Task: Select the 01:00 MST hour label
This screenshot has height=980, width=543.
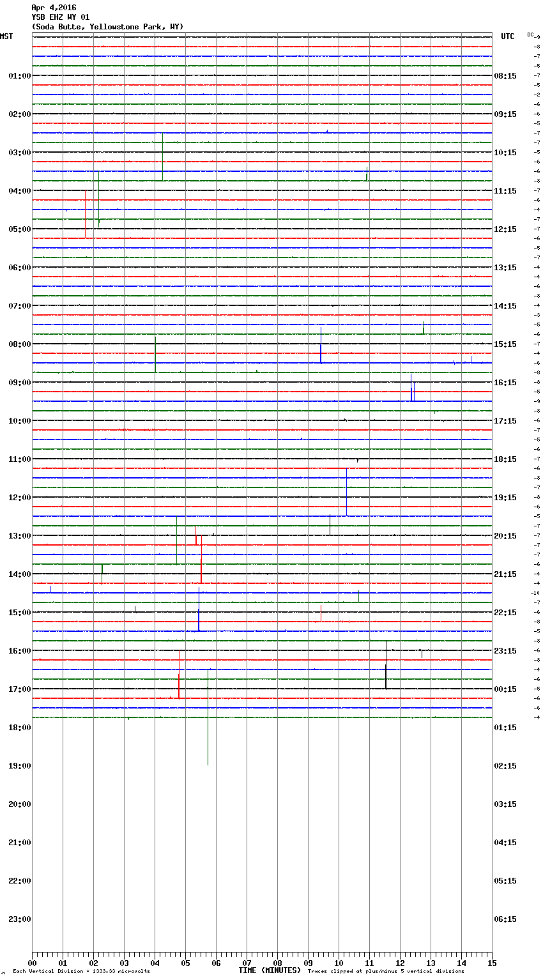Action: [x=20, y=76]
